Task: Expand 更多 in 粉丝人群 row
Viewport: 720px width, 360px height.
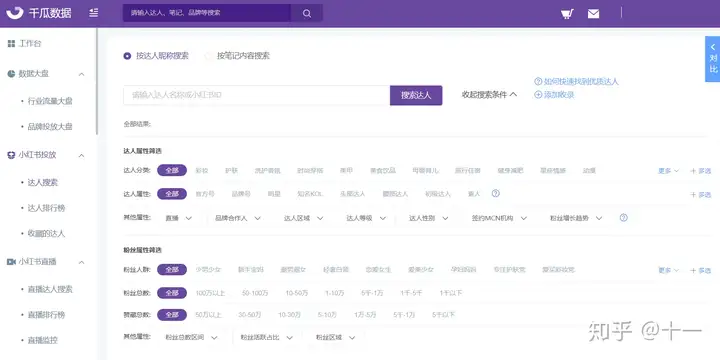Action: click(x=668, y=270)
